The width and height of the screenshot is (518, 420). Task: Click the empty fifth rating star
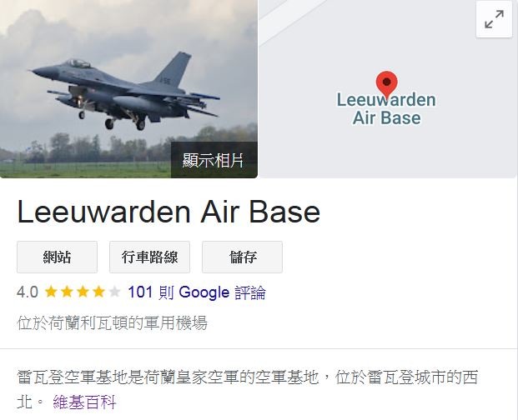coord(114,292)
